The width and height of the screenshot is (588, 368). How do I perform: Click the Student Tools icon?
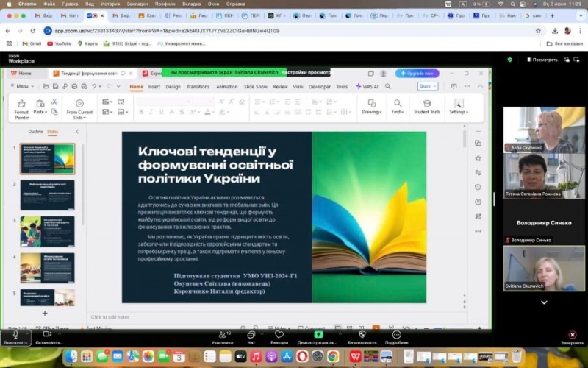tap(426, 107)
